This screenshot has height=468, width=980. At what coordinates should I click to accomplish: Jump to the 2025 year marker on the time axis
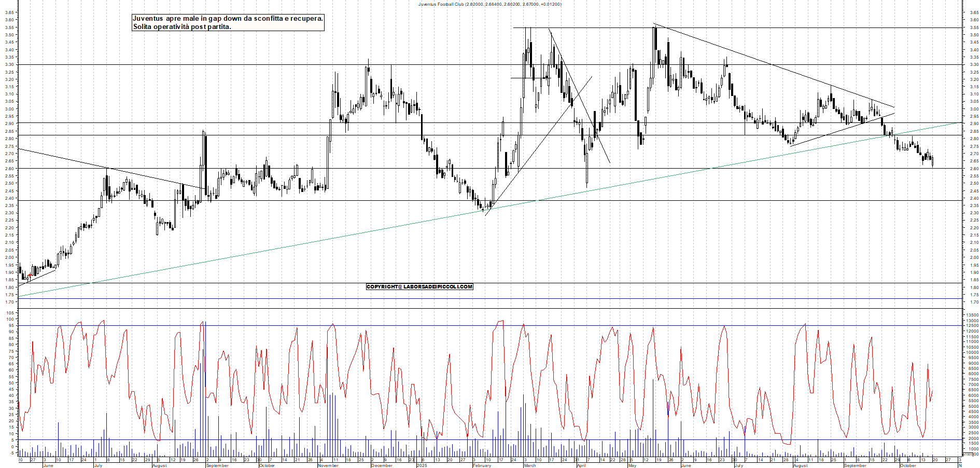pos(422,465)
